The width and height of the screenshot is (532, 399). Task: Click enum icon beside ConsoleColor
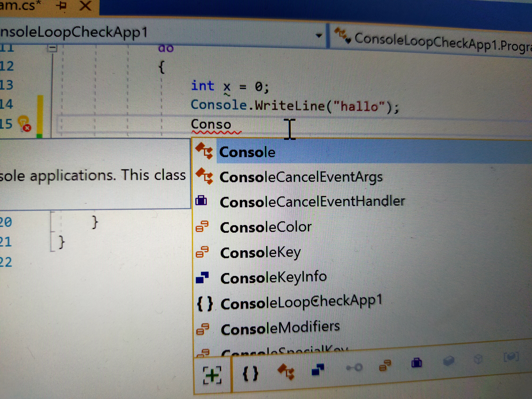point(202,226)
